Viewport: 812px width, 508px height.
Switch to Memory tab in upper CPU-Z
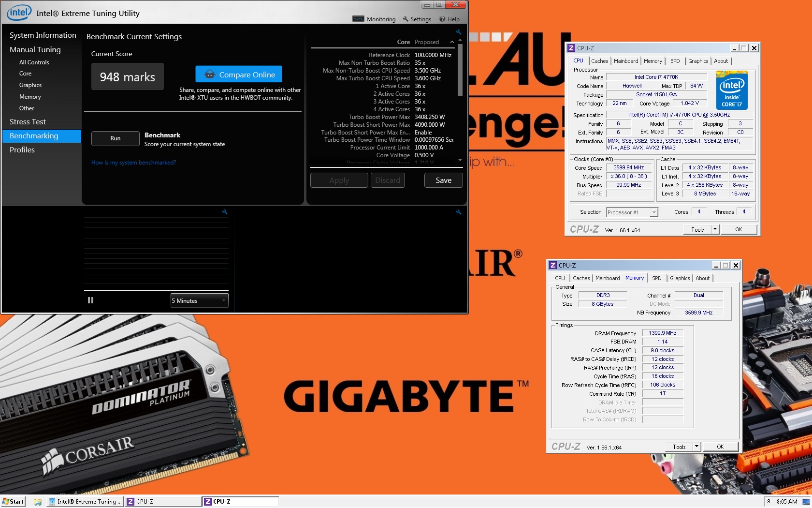(652, 61)
